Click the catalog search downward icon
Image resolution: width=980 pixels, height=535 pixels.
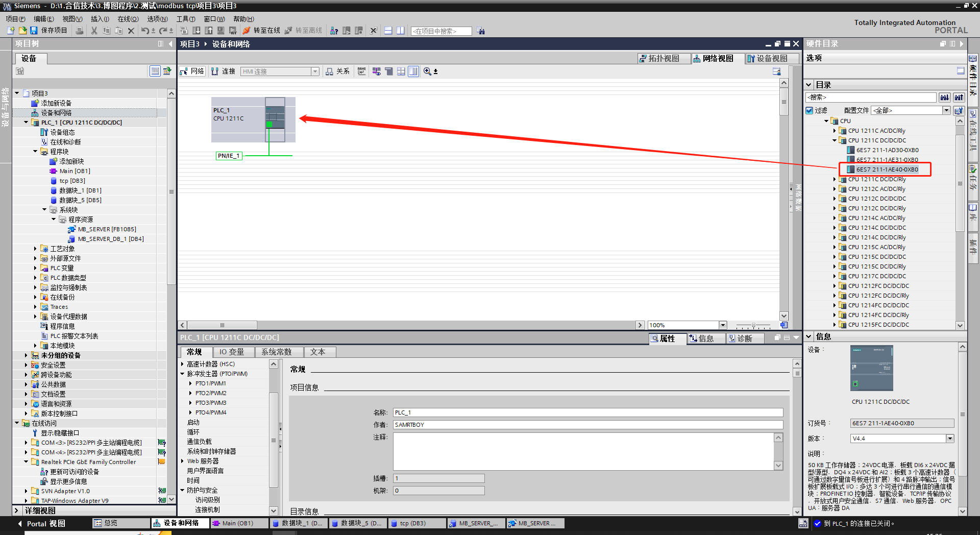[945, 97]
